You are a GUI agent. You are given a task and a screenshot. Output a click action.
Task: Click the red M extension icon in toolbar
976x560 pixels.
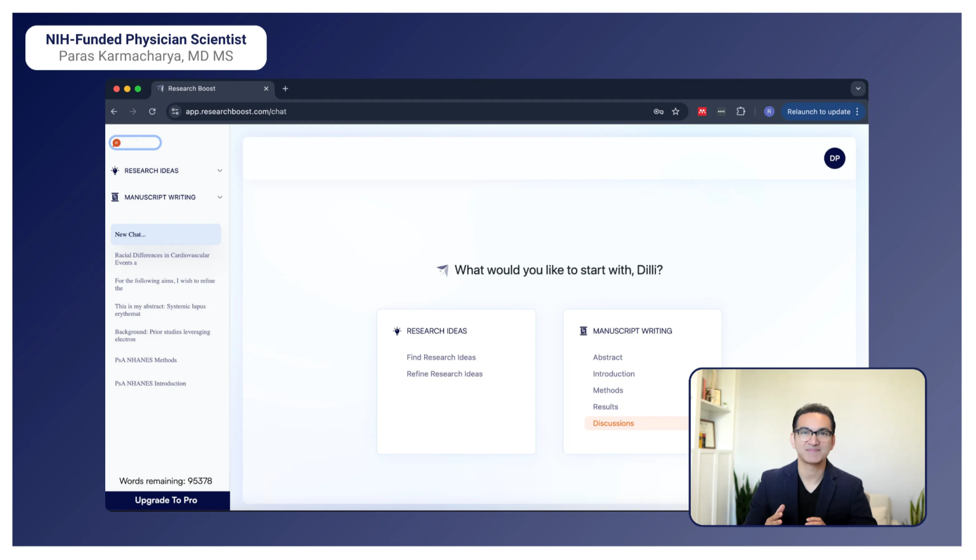click(702, 111)
